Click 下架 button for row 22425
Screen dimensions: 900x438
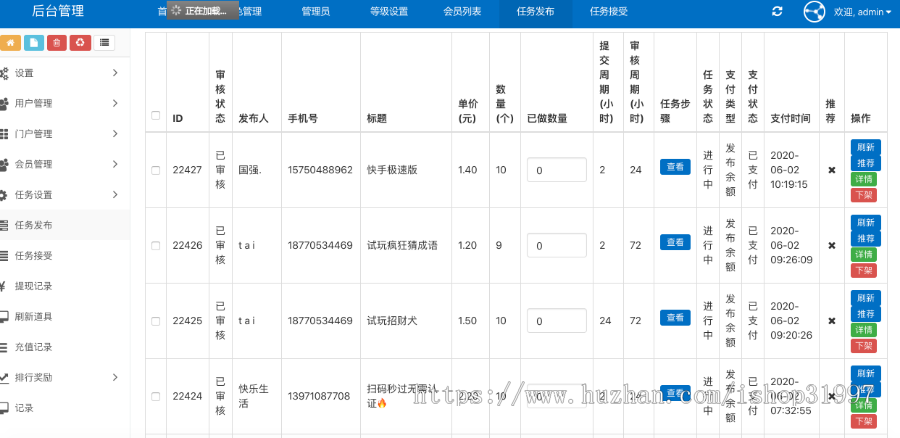point(864,346)
